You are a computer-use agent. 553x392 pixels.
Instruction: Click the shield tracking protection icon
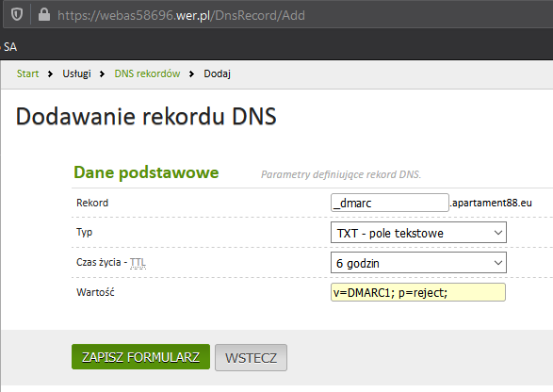click(x=17, y=15)
